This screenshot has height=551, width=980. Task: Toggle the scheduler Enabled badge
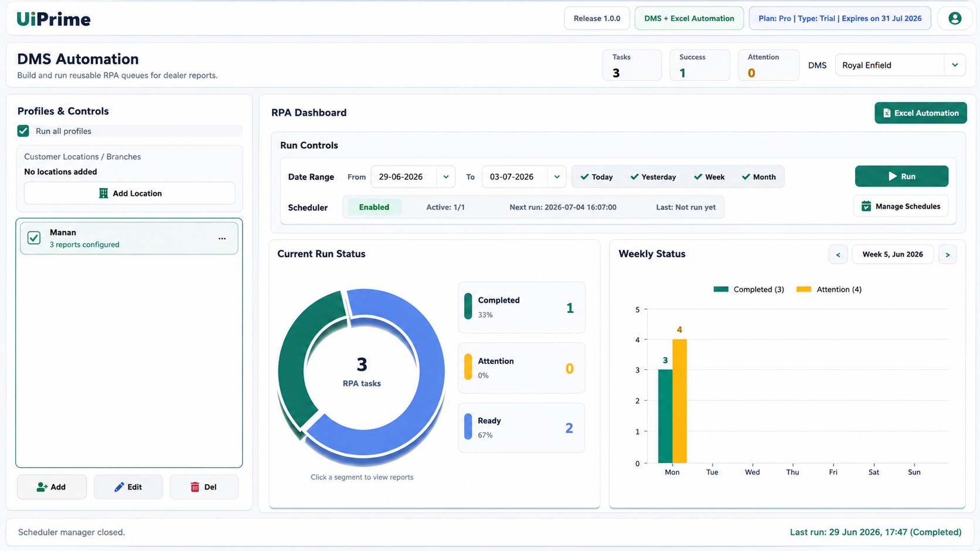pyautogui.click(x=374, y=207)
